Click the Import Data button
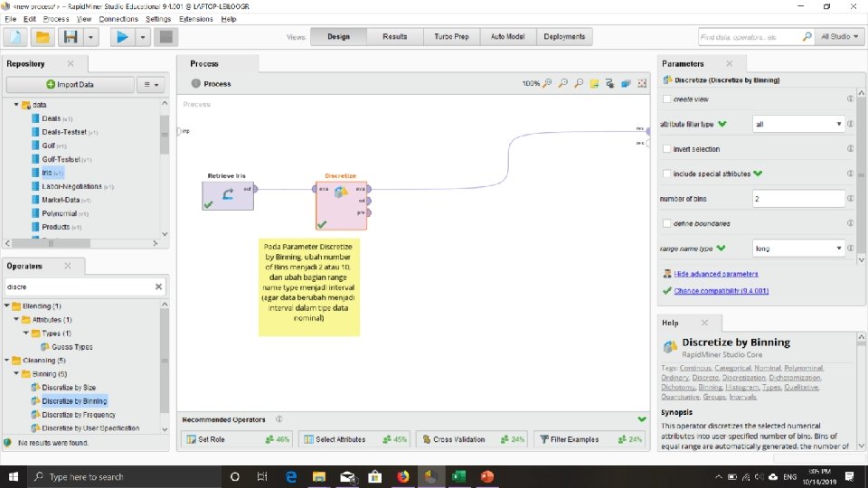 pyautogui.click(x=70, y=85)
